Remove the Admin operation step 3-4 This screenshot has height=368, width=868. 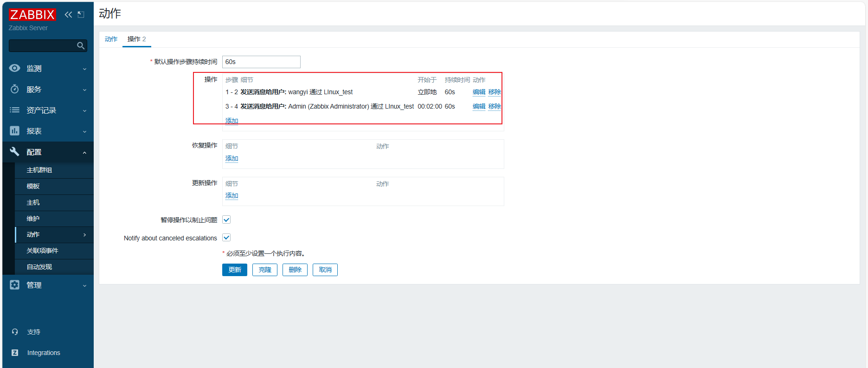[x=495, y=106]
